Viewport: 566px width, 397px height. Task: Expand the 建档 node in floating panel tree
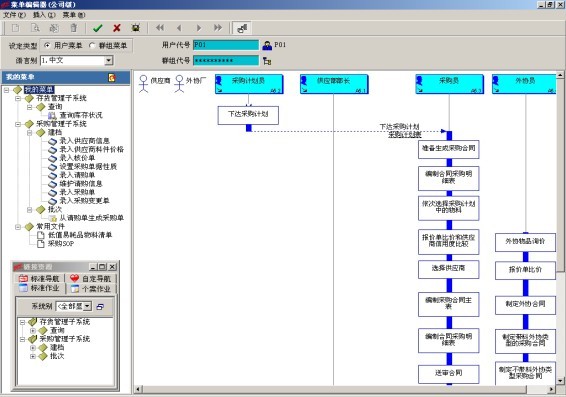point(33,348)
